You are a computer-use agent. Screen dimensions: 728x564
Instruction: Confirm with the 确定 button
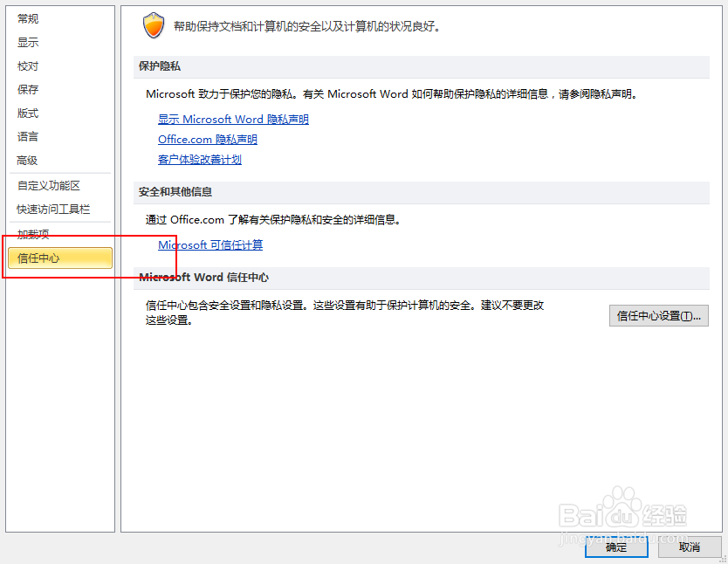click(616, 547)
